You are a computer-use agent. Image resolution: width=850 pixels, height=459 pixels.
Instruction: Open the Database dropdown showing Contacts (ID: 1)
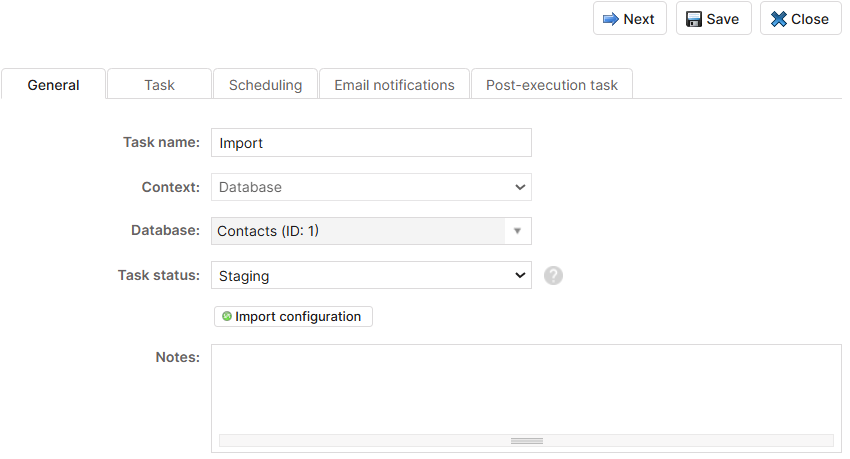tap(371, 231)
